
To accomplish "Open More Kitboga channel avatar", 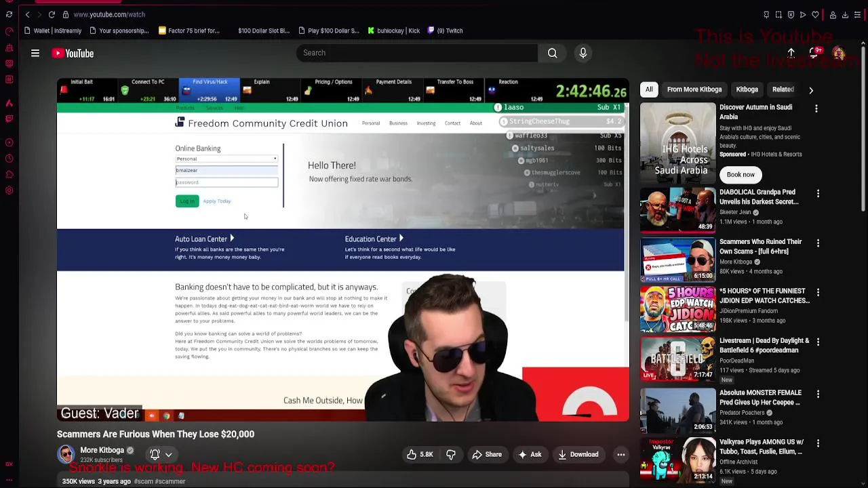I will coord(66,454).
